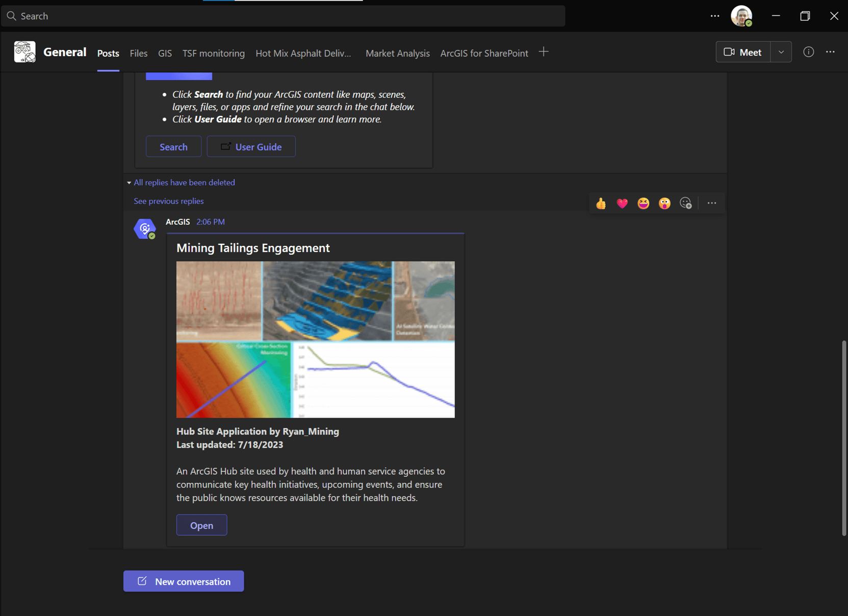This screenshot has height=616, width=848.
Task: Start a New conversation
Action: point(184,581)
